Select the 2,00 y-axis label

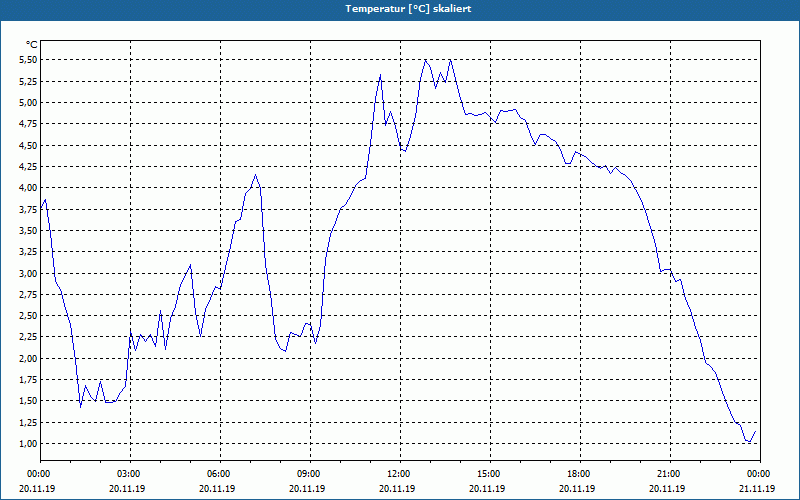tap(28, 358)
